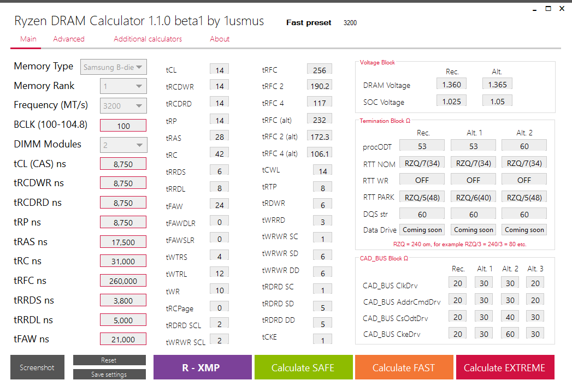Open the DIMM Modules dropdown
The image size is (572, 392).
coord(123,145)
